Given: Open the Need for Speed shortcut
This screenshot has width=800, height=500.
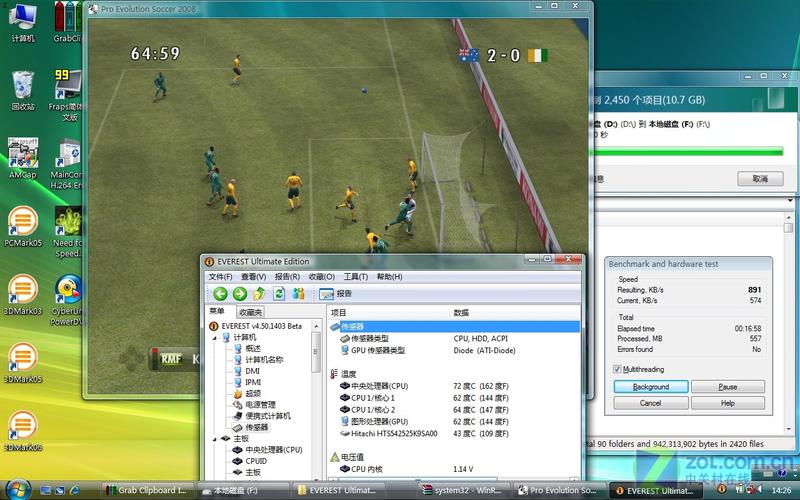Looking at the screenshot, I should click(x=67, y=232).
